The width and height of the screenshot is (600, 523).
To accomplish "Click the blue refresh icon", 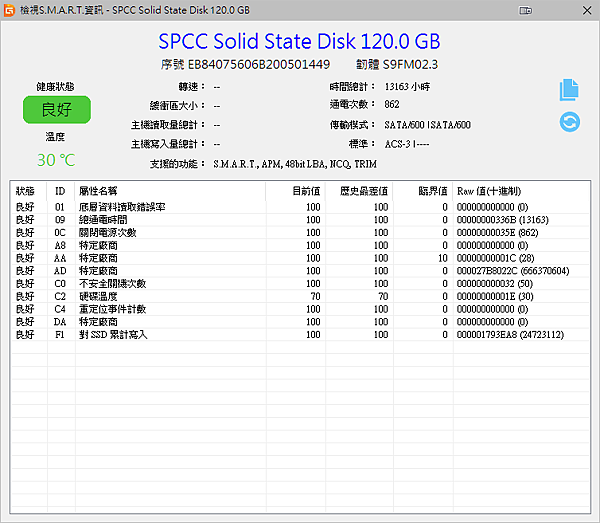I will (x=569, y=122).
